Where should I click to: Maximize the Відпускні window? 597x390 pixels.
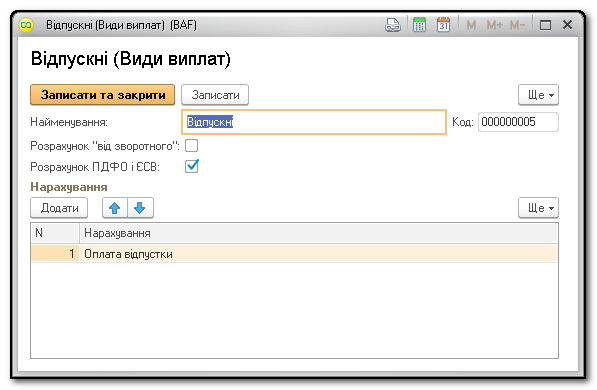coord(545,26)
